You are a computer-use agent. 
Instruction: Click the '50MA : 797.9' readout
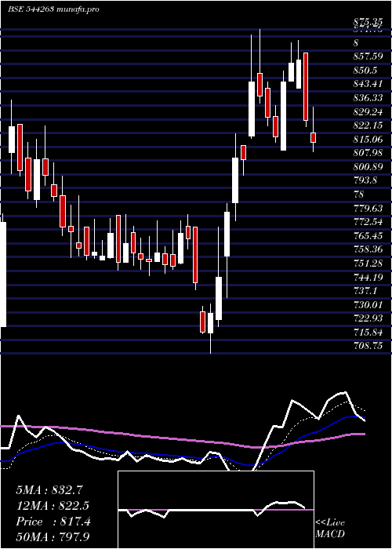coord(53,537)
